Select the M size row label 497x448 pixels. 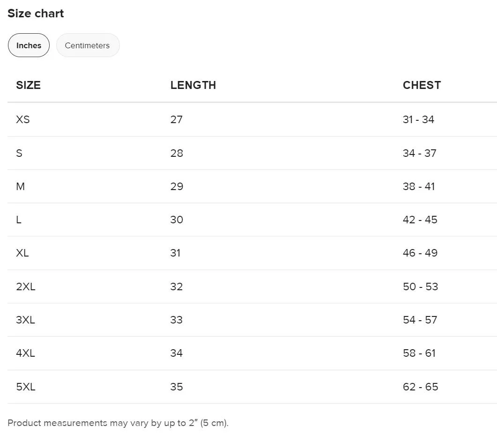point(20,186)
